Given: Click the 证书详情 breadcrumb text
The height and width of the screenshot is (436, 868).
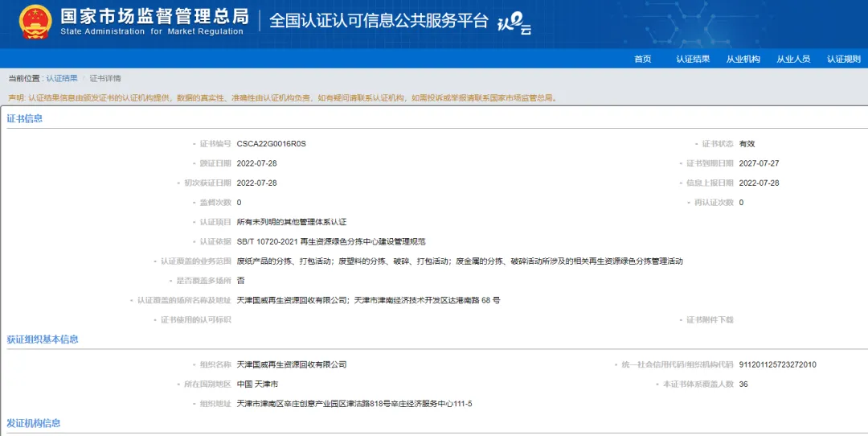Looking at the screenshot, I should [105, 79].
